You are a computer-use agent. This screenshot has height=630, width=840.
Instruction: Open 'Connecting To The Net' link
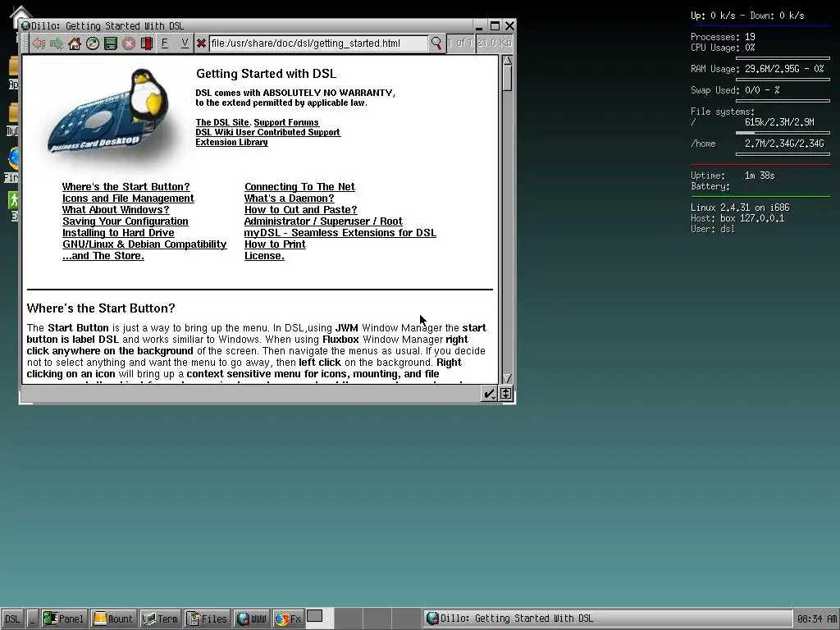pyautogui.click(x=299, y=187)
